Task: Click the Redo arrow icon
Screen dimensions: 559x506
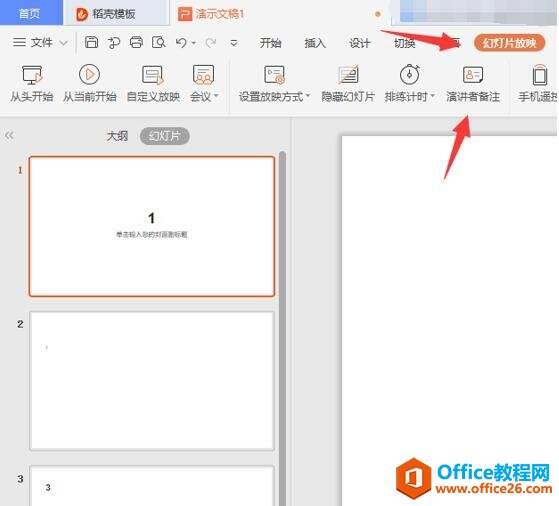Action: tap(211, 43)
